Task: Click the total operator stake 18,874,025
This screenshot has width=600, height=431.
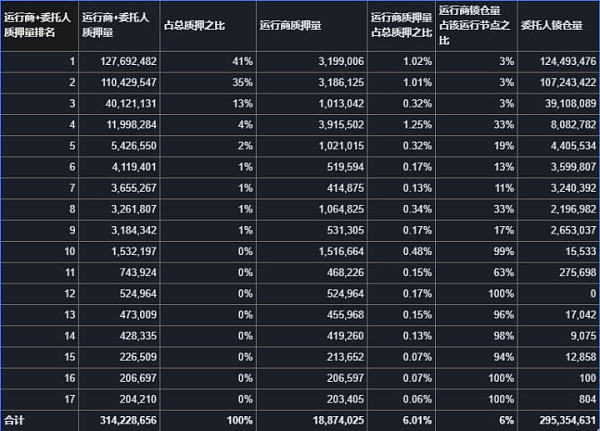Action: pyautogui.click(x=335, y=418)
